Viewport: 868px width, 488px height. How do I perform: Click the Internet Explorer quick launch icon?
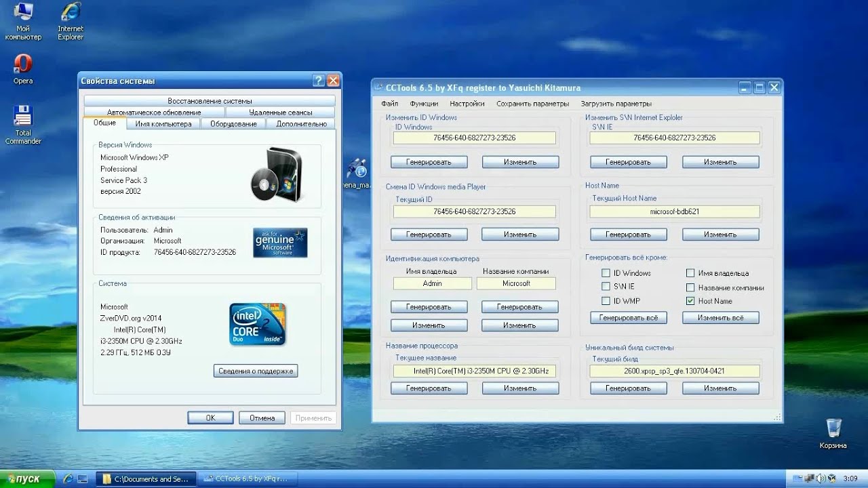68,479
